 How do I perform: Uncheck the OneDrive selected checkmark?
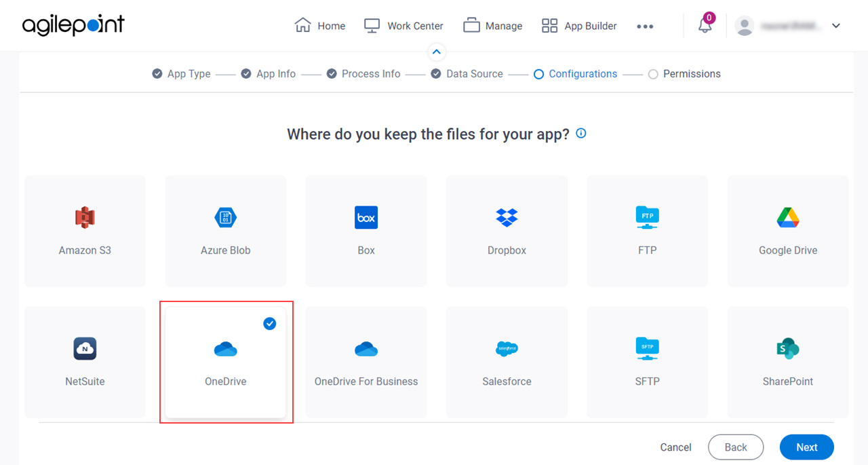coord(270,324)
